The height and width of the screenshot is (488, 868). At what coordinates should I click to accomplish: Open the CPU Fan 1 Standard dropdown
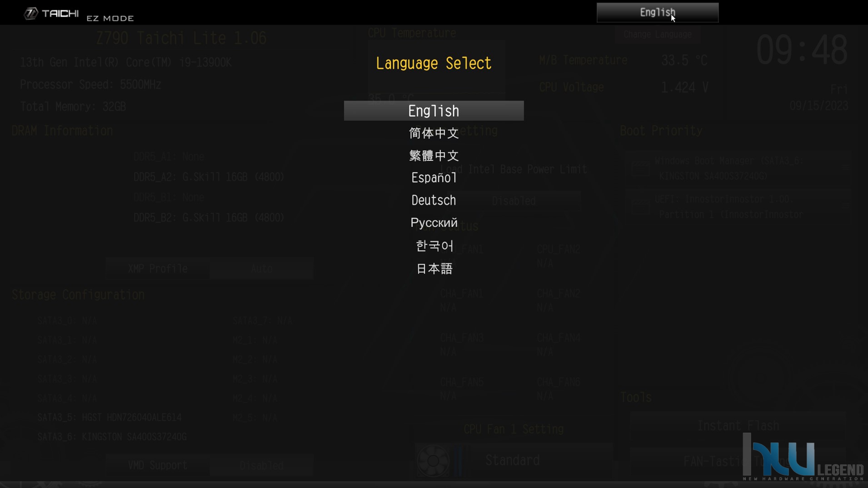click(513, 461)
